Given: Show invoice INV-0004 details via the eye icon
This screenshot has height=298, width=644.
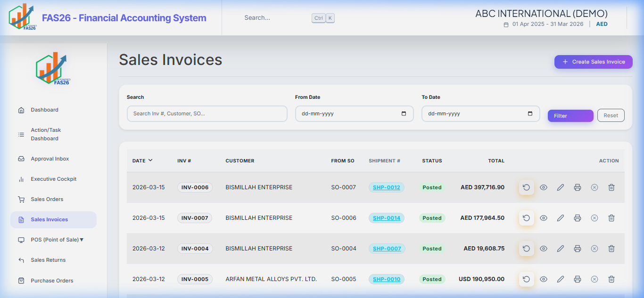Looking at the screenshot, I should 544,249.
